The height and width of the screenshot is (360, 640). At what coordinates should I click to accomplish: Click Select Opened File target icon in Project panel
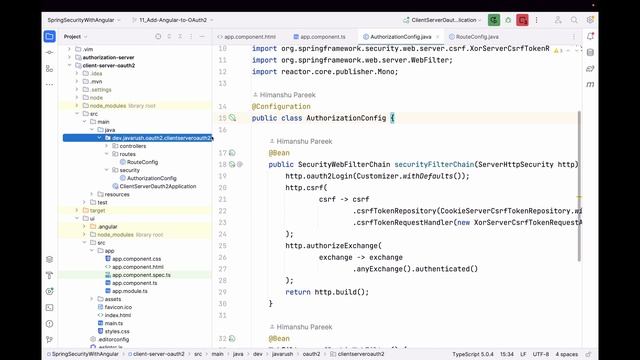pyautogui.click(x=158, y=36)
